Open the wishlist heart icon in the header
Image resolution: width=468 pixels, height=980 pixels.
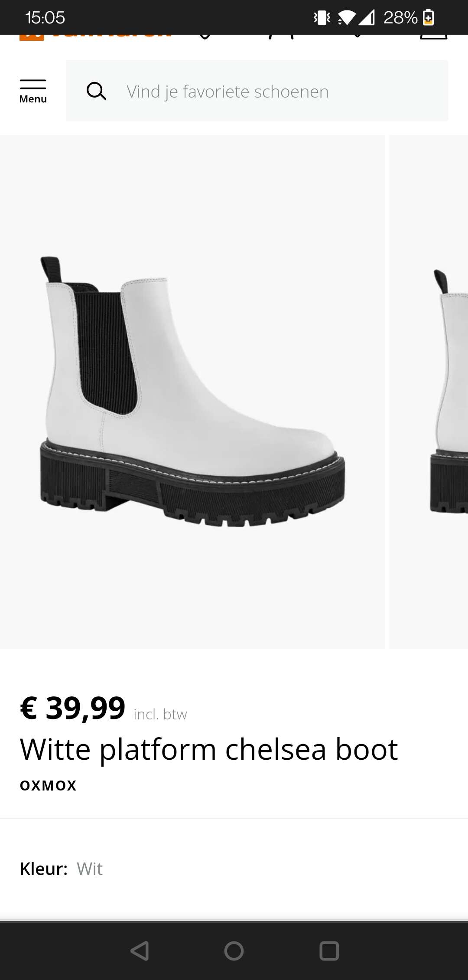(x=357, y=37)
